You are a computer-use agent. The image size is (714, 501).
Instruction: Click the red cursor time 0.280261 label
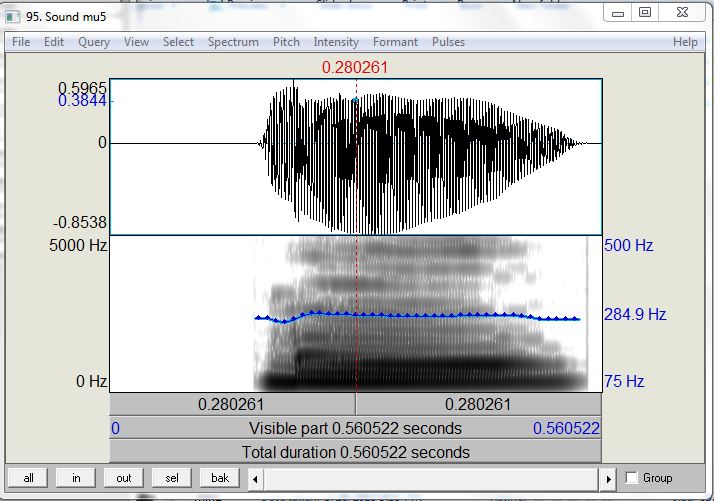[355, 67]
